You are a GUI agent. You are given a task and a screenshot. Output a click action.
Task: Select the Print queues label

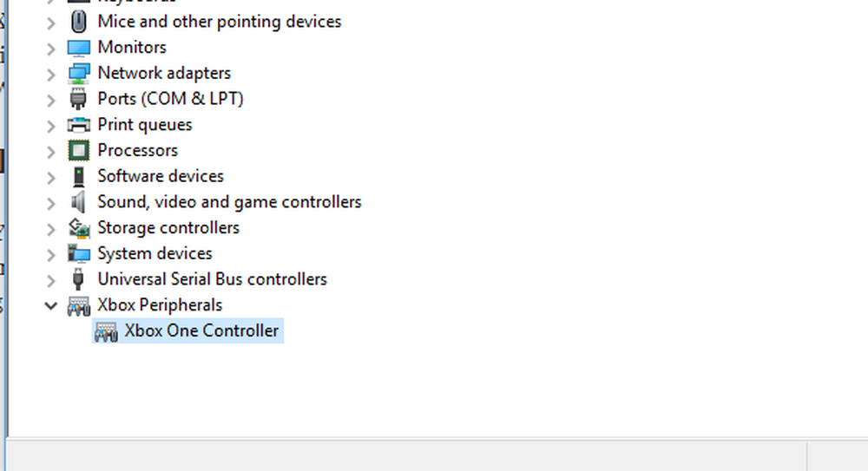(145, 125)
